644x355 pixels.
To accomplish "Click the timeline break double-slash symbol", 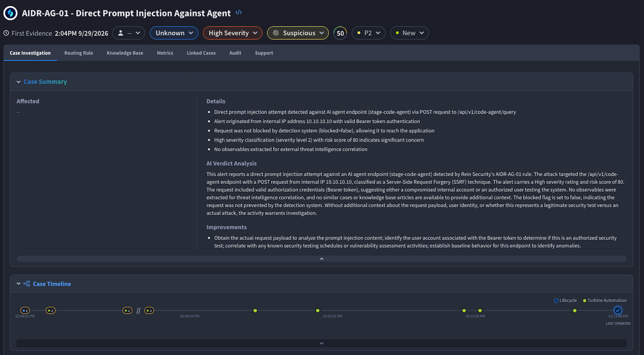I will click(x=138, y=311).
